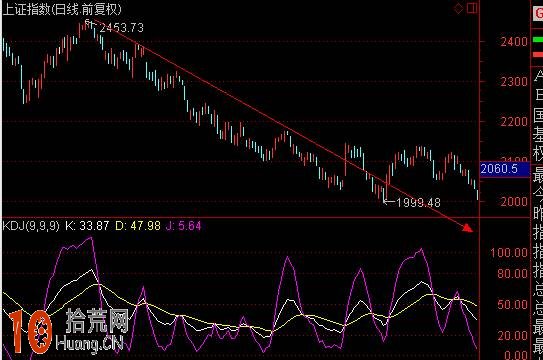Screen dimensions: 543x360
Task: Click the 2300 price axis label
Action: coord(514,82)
